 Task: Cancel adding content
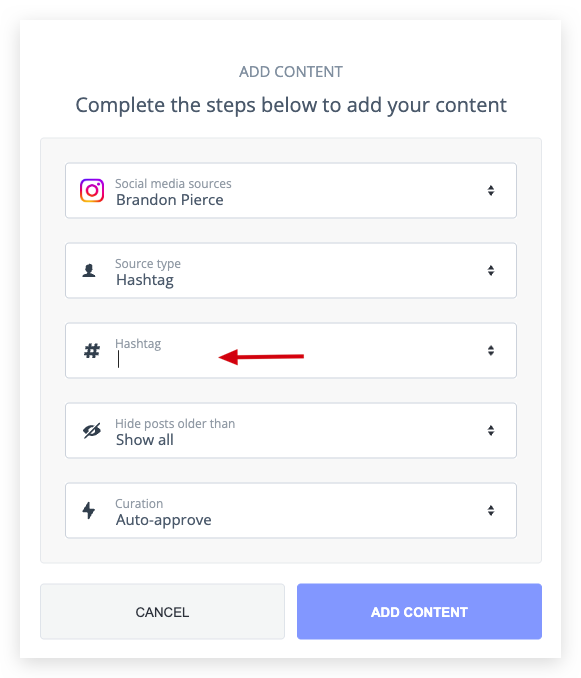[163, 611]
